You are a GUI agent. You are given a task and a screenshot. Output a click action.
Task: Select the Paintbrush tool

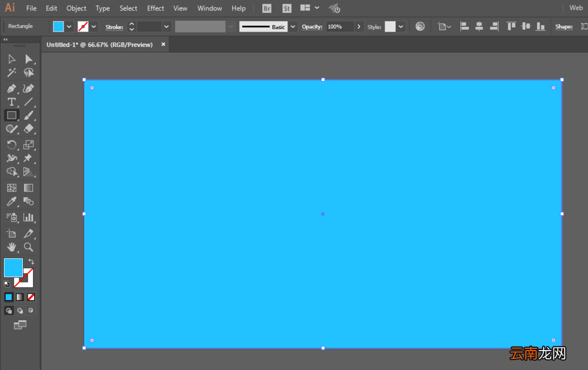(28, 115)
